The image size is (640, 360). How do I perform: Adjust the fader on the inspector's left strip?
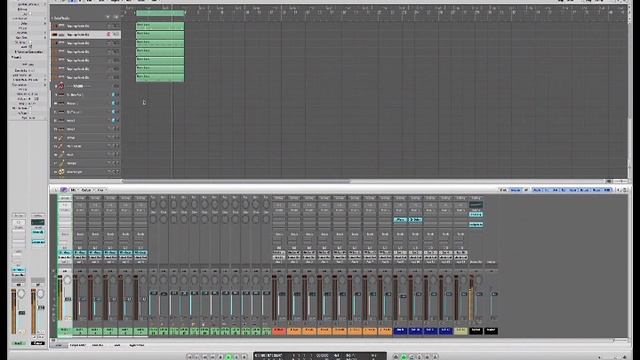[22, 313]
